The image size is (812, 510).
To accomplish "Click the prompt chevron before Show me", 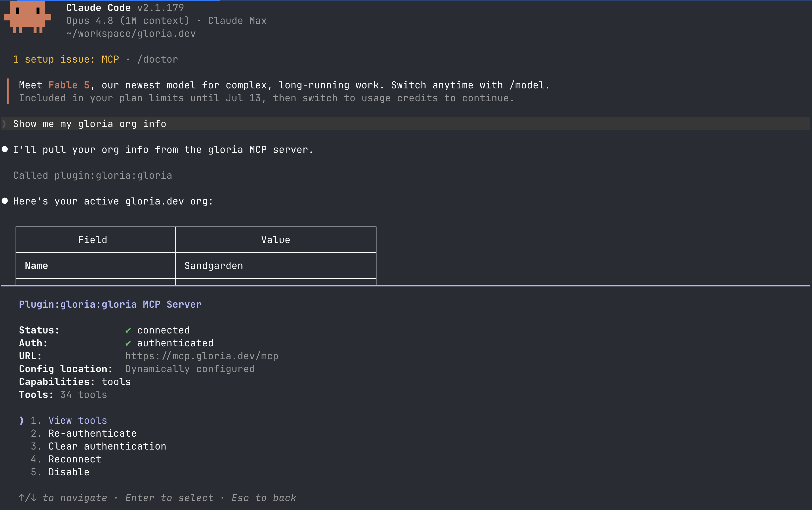I will (x=4, y=124).
